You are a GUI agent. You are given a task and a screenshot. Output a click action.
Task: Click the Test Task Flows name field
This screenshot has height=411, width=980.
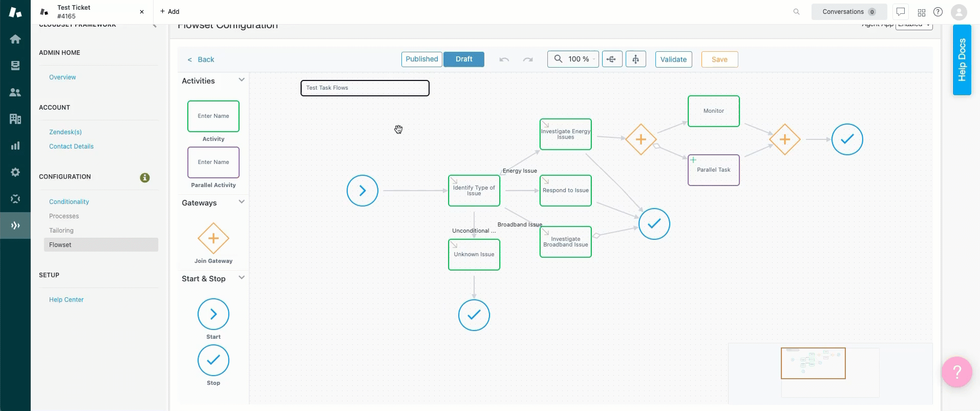tap(365, 88)
